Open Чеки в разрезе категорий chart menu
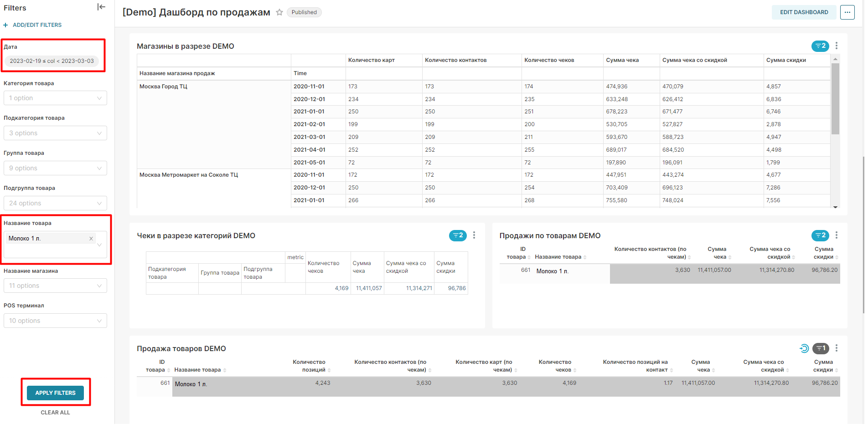The width and height of the screenshot is (868, 439). point(474,235)
